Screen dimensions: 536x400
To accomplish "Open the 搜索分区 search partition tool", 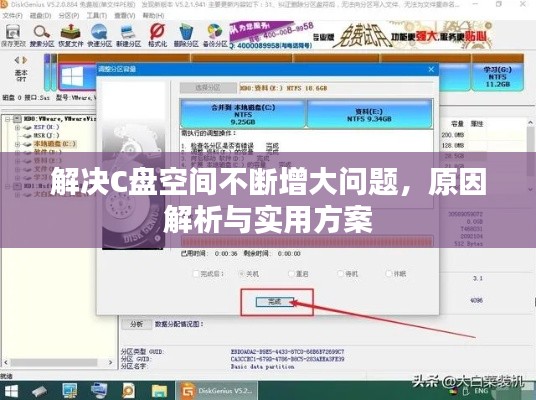I will click(x=42, y=35).
